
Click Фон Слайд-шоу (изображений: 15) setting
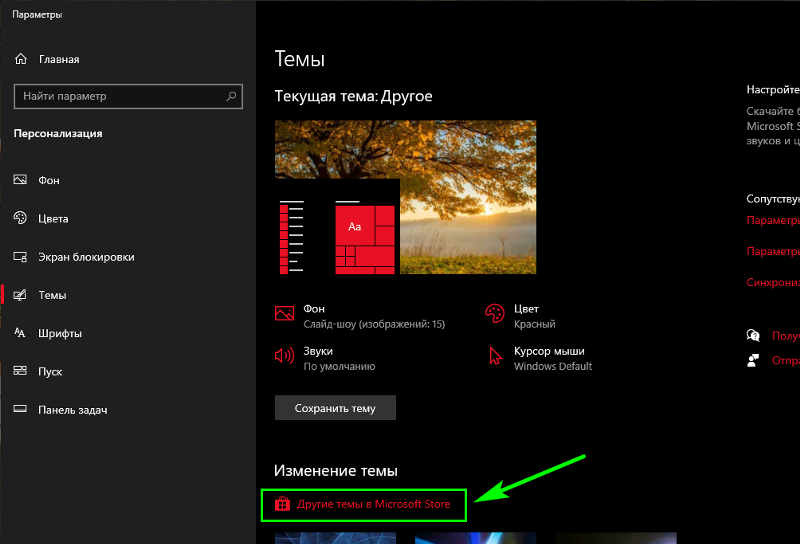pyautogui.click(x=360, y=316)
